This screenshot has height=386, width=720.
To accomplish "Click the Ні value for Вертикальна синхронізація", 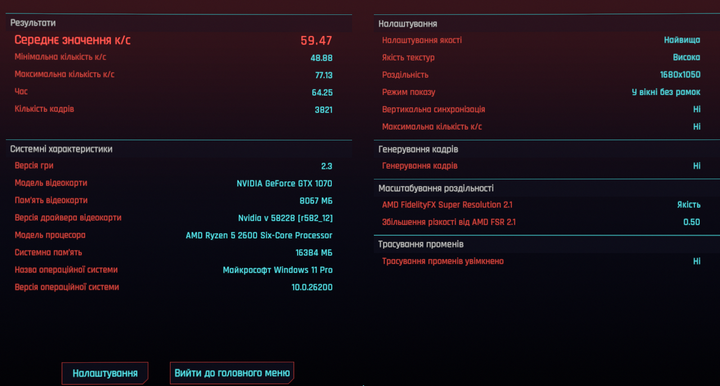I will tap(697, 109).
